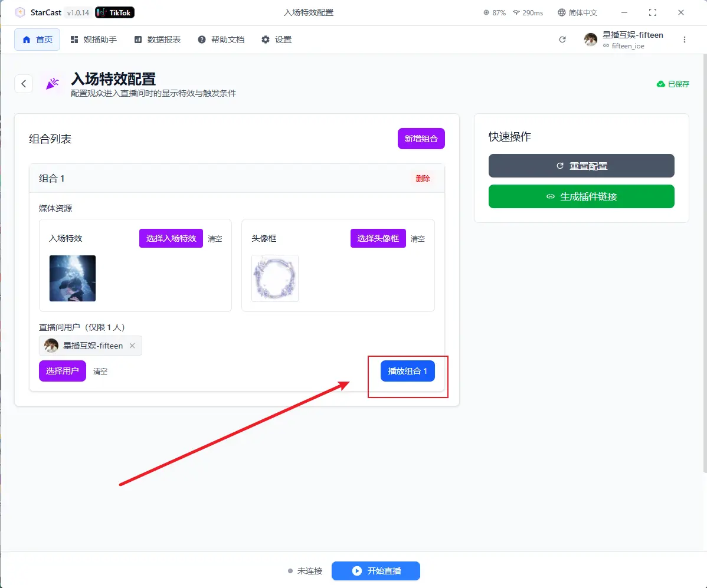Click the TikTok platform badge
The image size is (707, 588).
point(115,12)
